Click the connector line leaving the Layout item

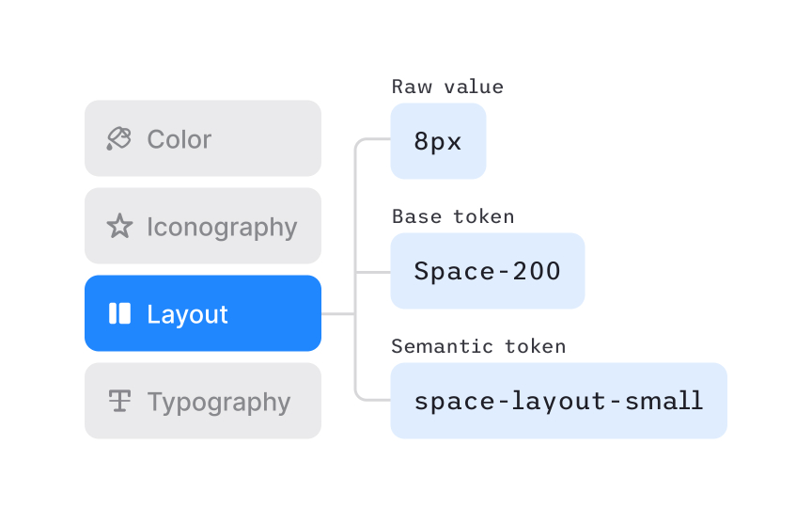(x=337, y=313)
